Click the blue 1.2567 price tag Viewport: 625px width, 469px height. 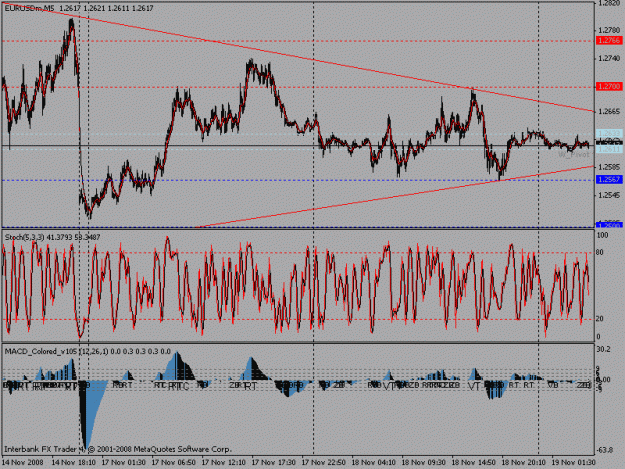click(609, 179)
